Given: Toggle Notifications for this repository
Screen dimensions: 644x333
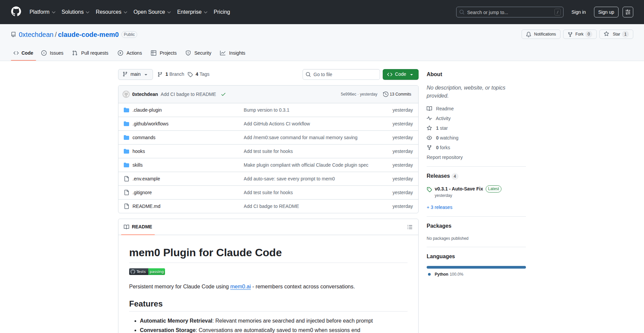Looking at the screenshot, I should click(541, 34).
